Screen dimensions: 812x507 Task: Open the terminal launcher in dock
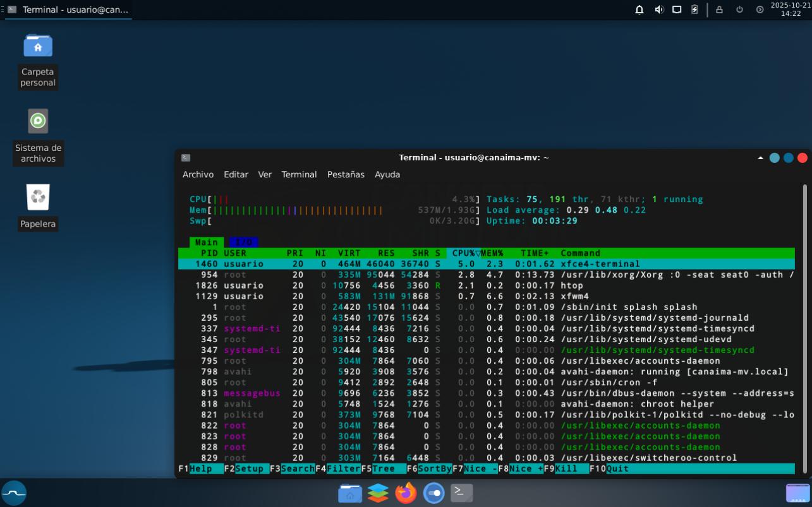coord(461,492)
